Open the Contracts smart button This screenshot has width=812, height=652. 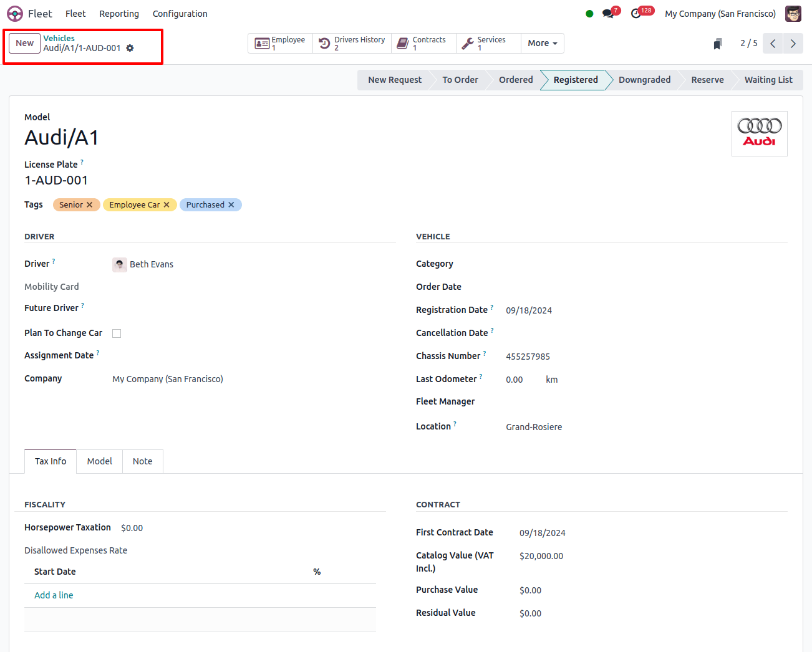click(424, 43)
